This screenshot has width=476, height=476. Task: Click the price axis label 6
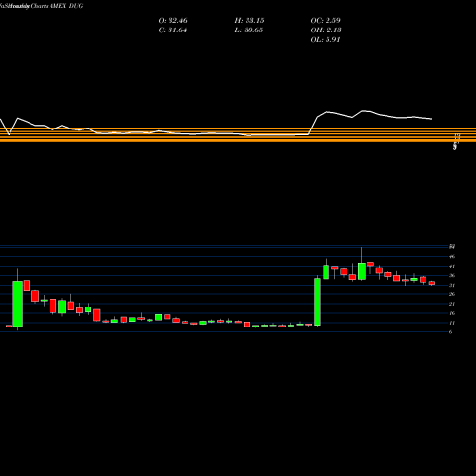[451, 332]
